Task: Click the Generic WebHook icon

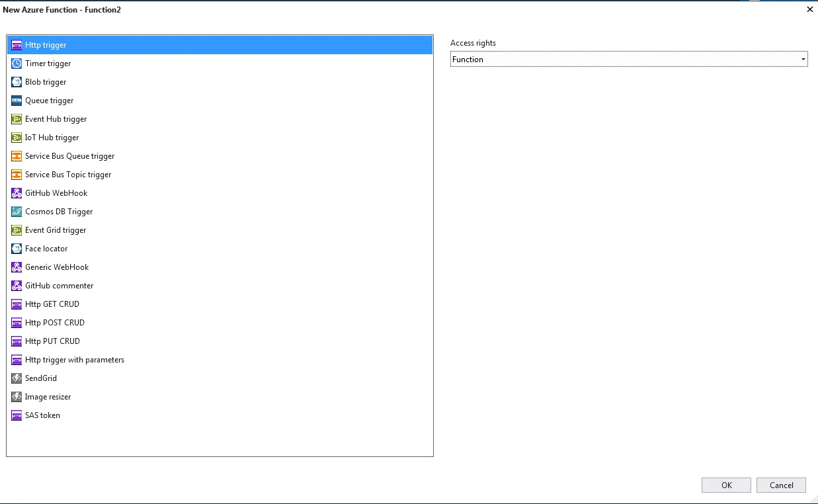Action: [x=17, y=267]
